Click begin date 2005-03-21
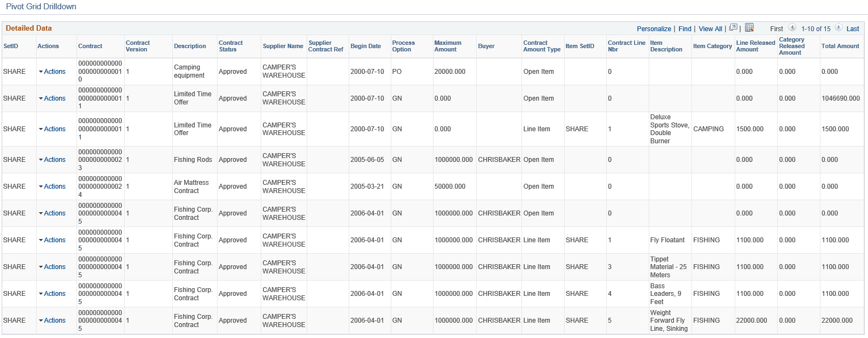Screen dimensions: 868x338 click(x=367, y=187)
